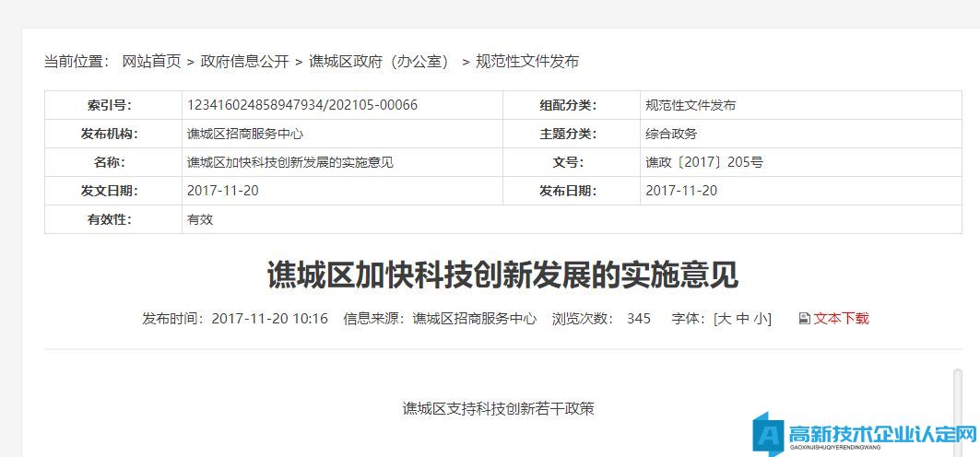Click the 浏览次数 count 345

(x=638, y=319)
